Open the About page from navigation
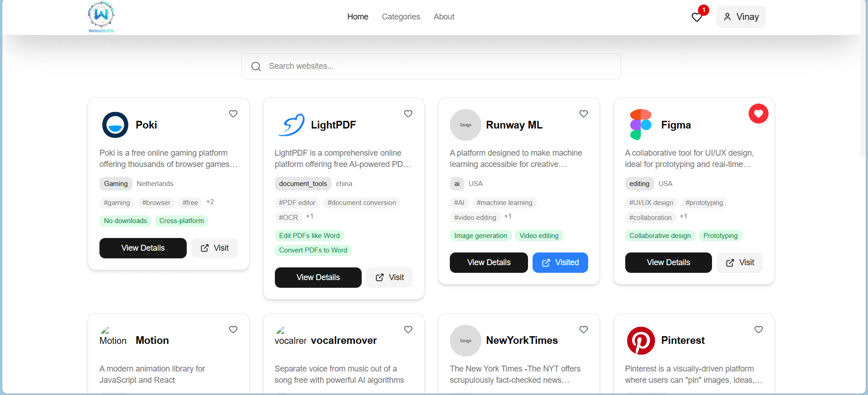The height and width of the screenshot is (395, 868). (443, 17)
